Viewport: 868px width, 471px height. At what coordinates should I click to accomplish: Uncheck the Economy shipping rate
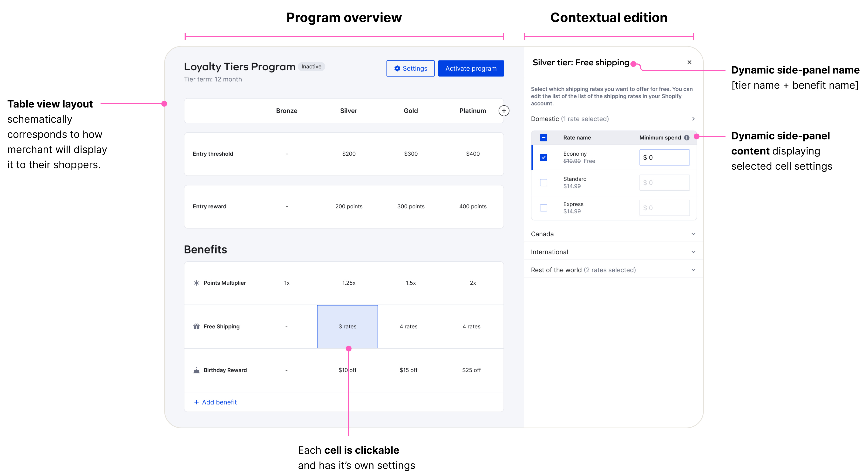(543, 158)
